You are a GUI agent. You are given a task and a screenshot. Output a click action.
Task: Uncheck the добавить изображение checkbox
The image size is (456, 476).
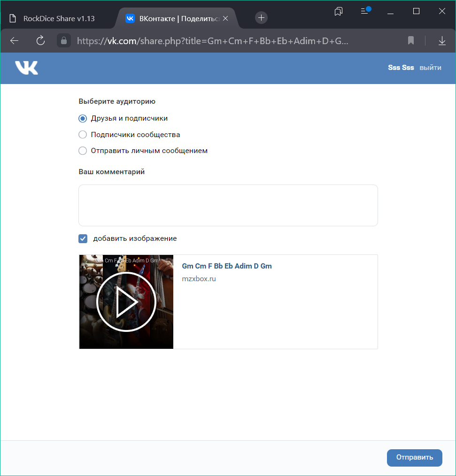(83, 238)
